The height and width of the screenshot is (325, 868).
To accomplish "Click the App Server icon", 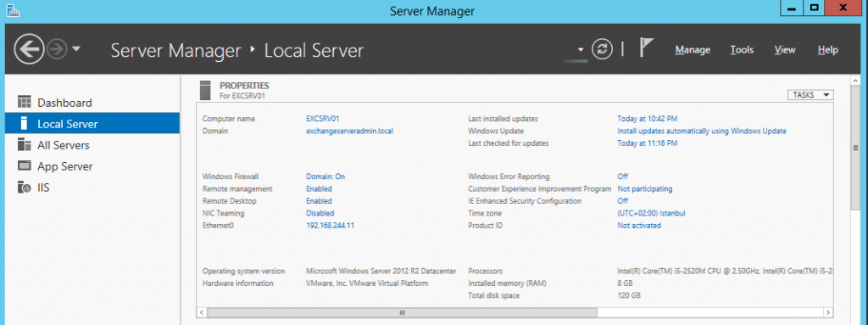I will point(24,165).
